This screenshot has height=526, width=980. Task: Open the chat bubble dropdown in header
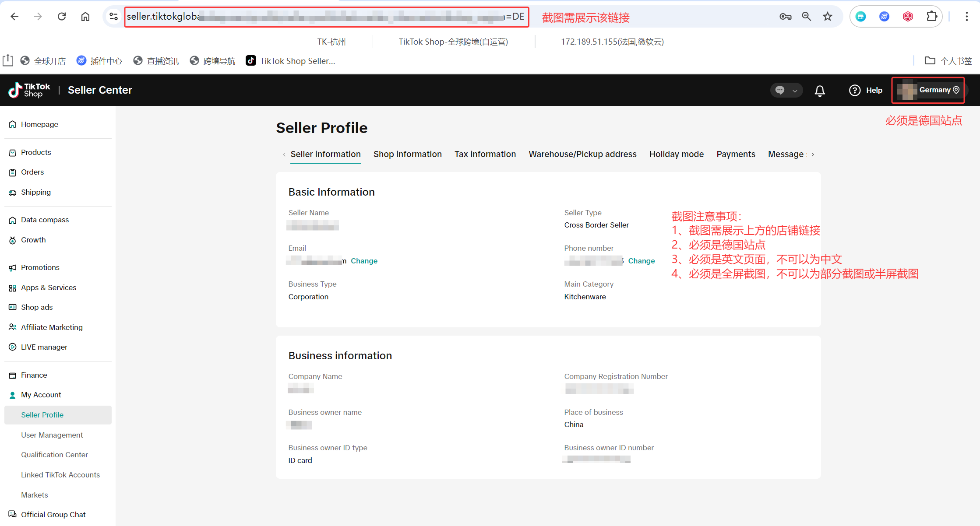point(786,90)
